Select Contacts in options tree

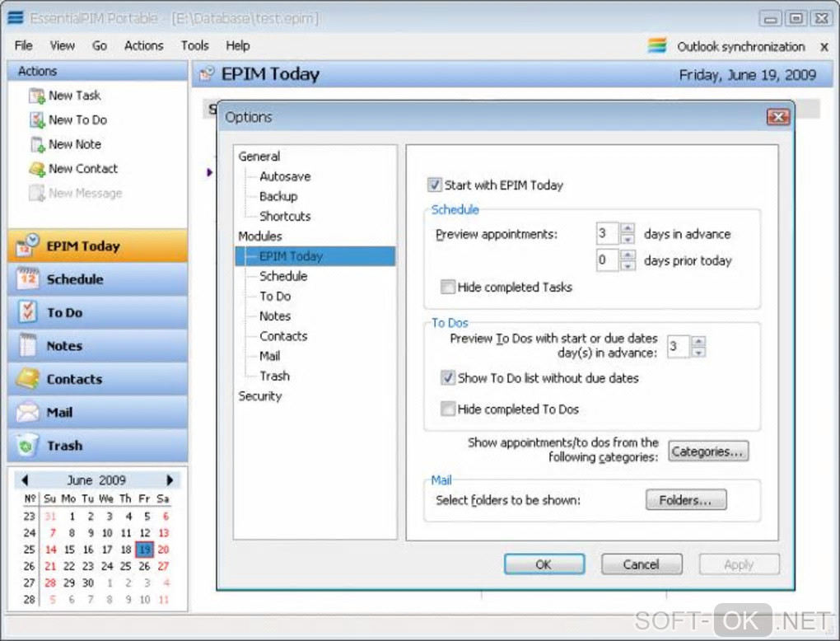click(x=283, y=336)
